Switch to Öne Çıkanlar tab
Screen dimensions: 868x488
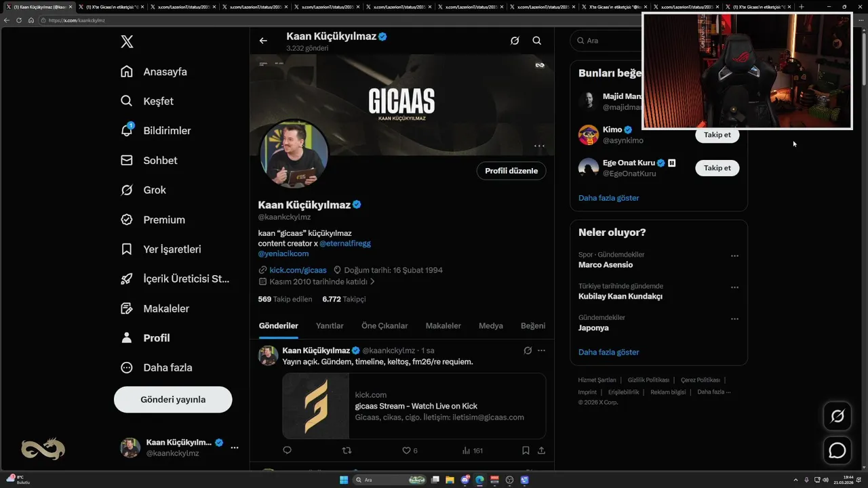pyautogui.click(x=384, y=326)
